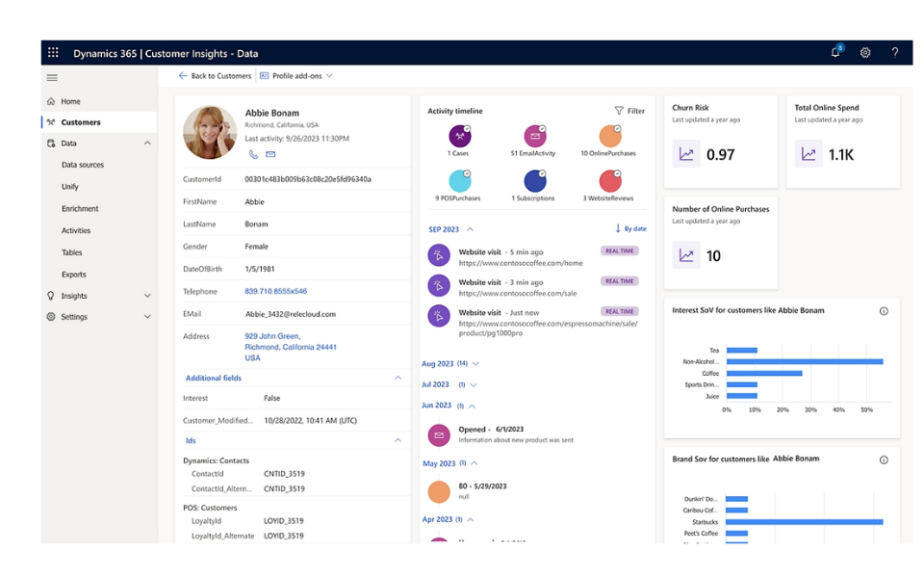
Task: Select the 1 Subscriptions circle
Action: [x=535, y=181]
